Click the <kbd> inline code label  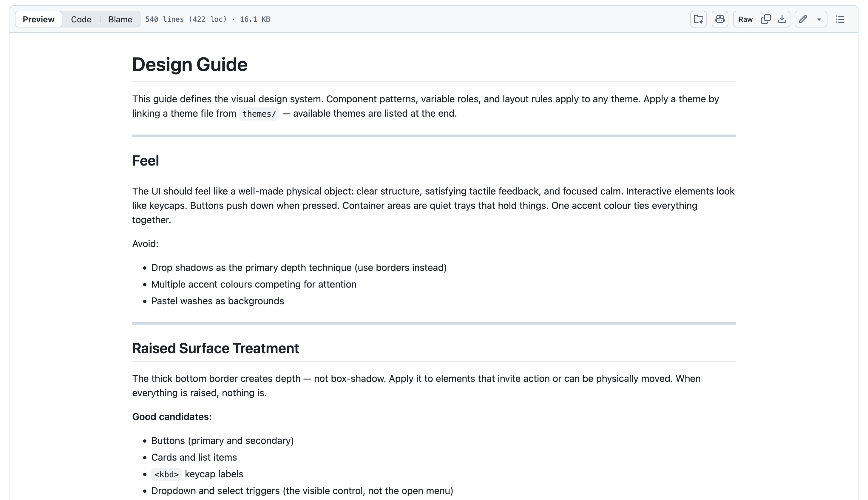(166, 474)
